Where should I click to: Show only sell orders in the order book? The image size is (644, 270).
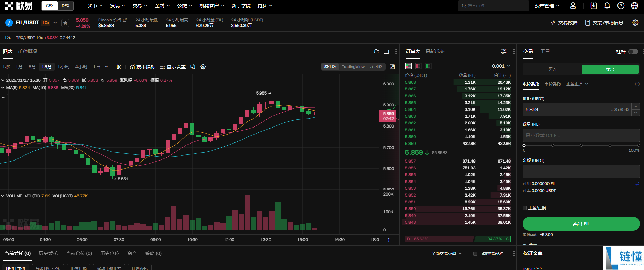418,66
